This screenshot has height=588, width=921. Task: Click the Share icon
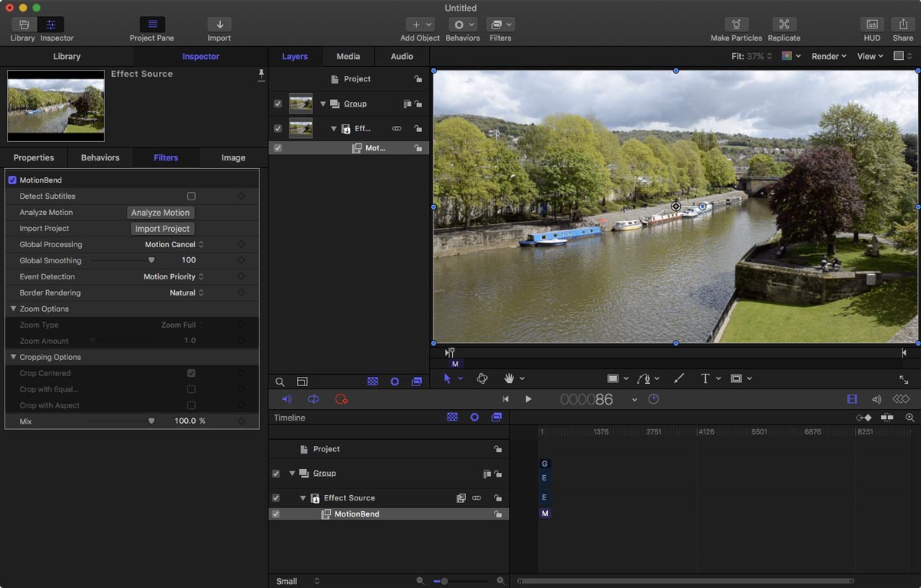pos(903,25)
